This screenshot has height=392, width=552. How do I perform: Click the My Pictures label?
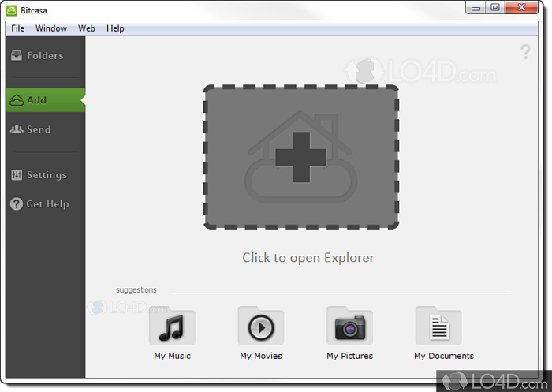[x=349, y=356]
